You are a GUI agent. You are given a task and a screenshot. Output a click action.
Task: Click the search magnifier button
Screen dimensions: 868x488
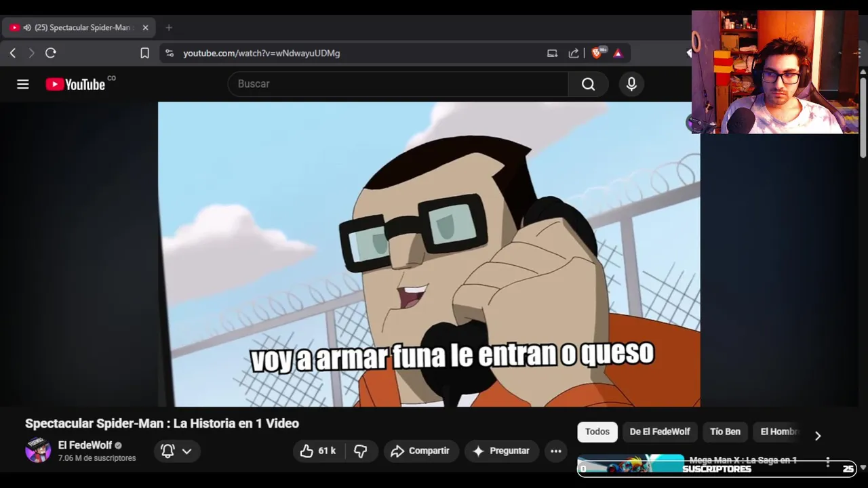(x=588, y=84)
